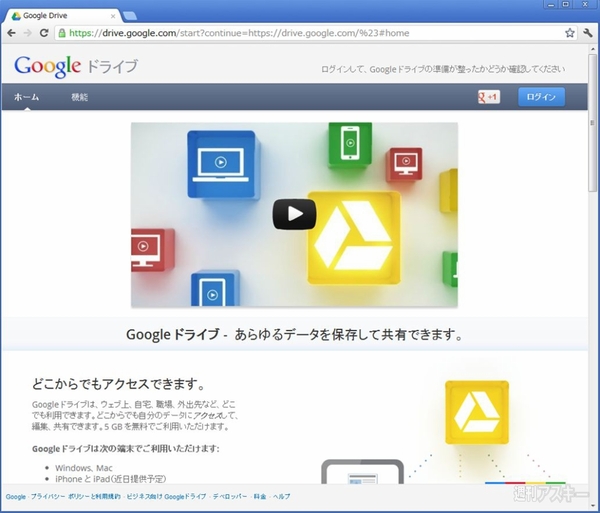Maximize the Chrome window
Viewport: 600px width, 513px height.
tap(566, 5)
